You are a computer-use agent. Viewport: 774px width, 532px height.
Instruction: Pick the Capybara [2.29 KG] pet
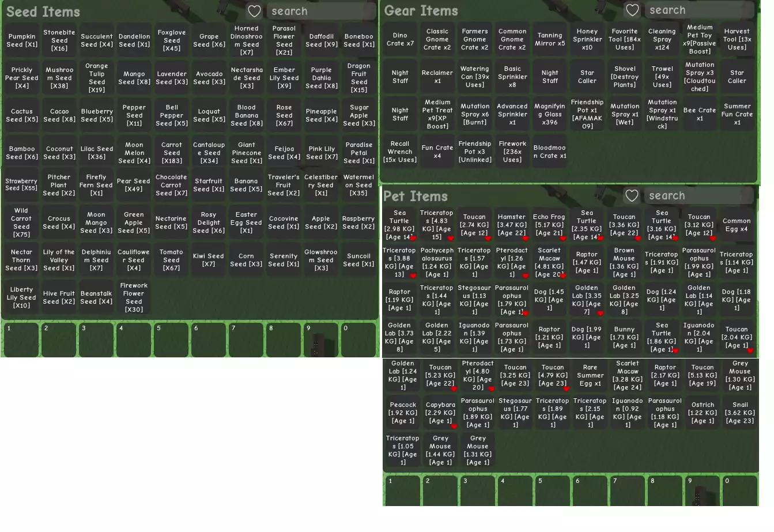[440, 413]
